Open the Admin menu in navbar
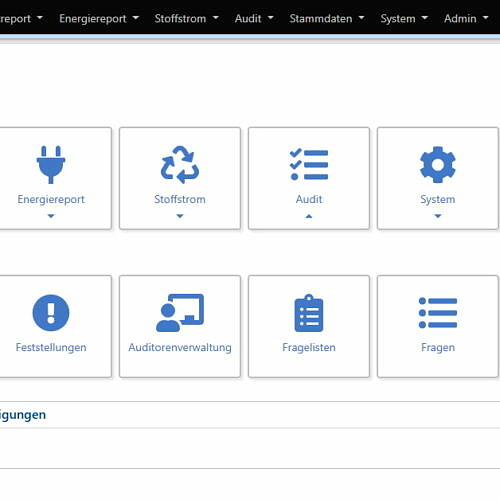This screenshot has height=500, width=500. [x=466, y=18]
